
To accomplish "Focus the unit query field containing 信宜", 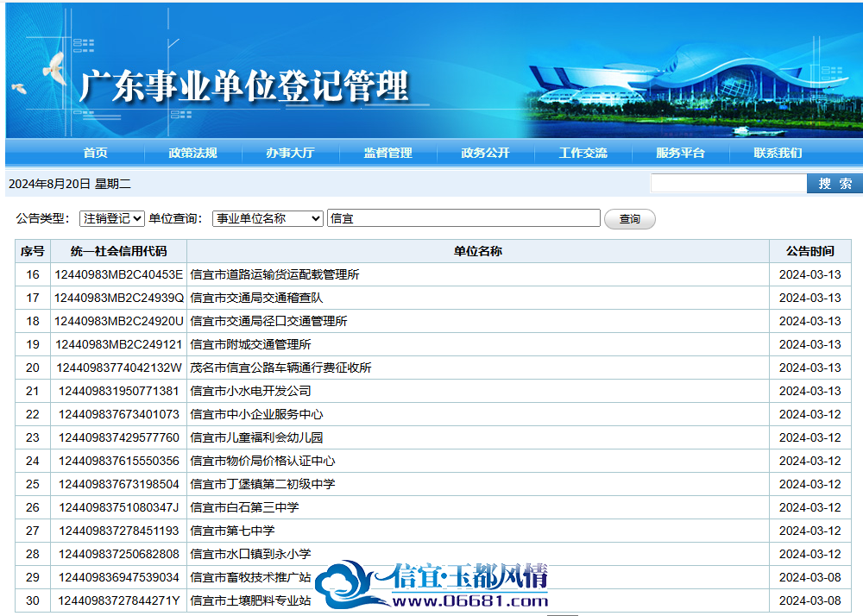I will (x=463, y=217).
